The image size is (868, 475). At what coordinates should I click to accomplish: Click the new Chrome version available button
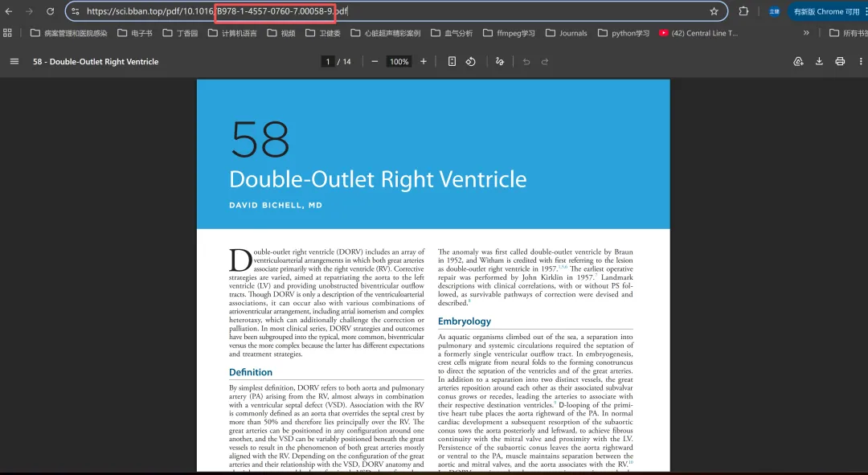tap(826, 11)
